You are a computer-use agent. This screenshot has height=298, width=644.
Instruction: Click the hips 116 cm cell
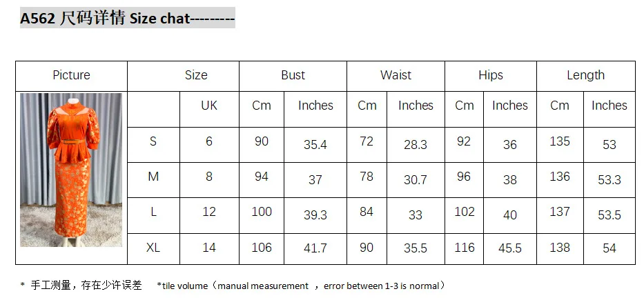click(x=465, y=248)
